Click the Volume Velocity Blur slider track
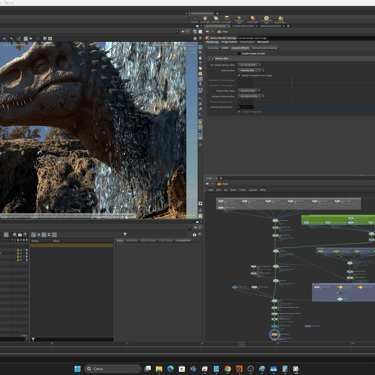Screen dimensions: 375x375 click(315, 107)
